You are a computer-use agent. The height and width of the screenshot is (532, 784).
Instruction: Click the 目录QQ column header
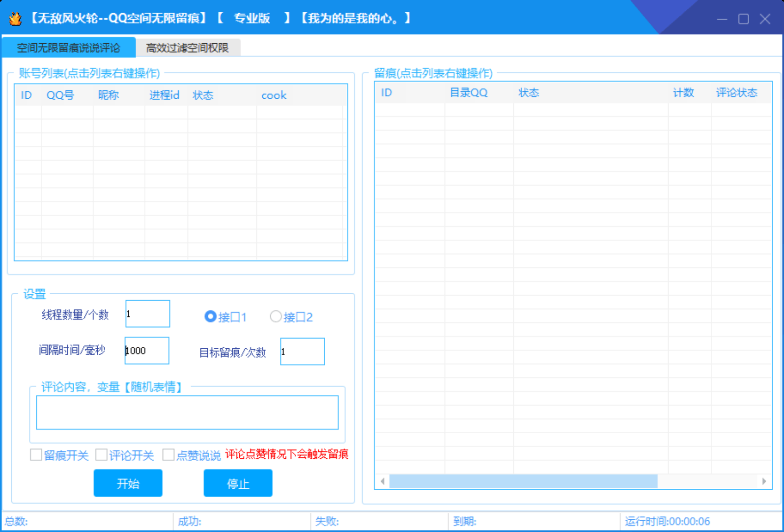pos(479,92)
